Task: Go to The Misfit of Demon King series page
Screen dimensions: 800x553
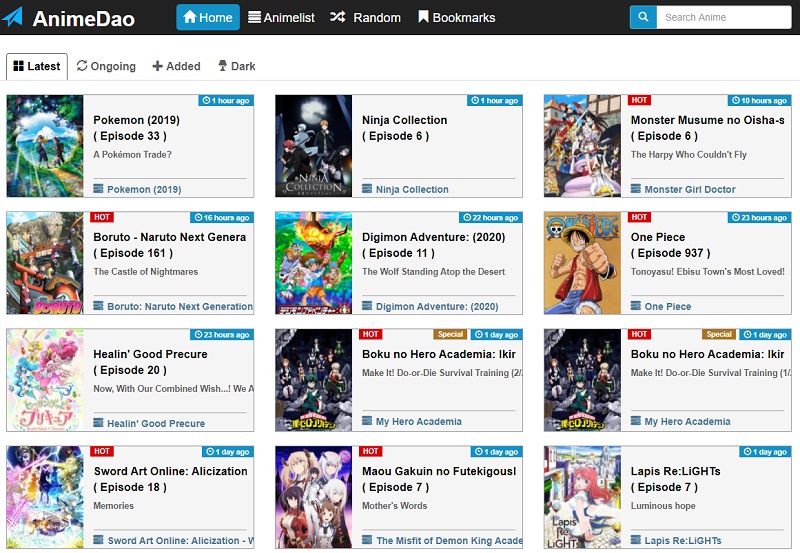Action: pyautogui.click(x=449, y=540)
